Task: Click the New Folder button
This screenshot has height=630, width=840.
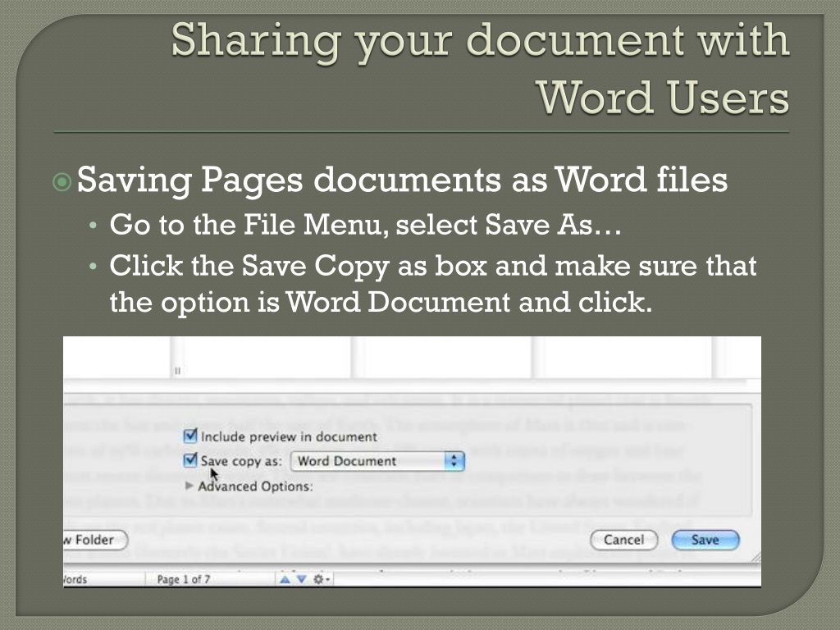Action: (x=95, y=540)
